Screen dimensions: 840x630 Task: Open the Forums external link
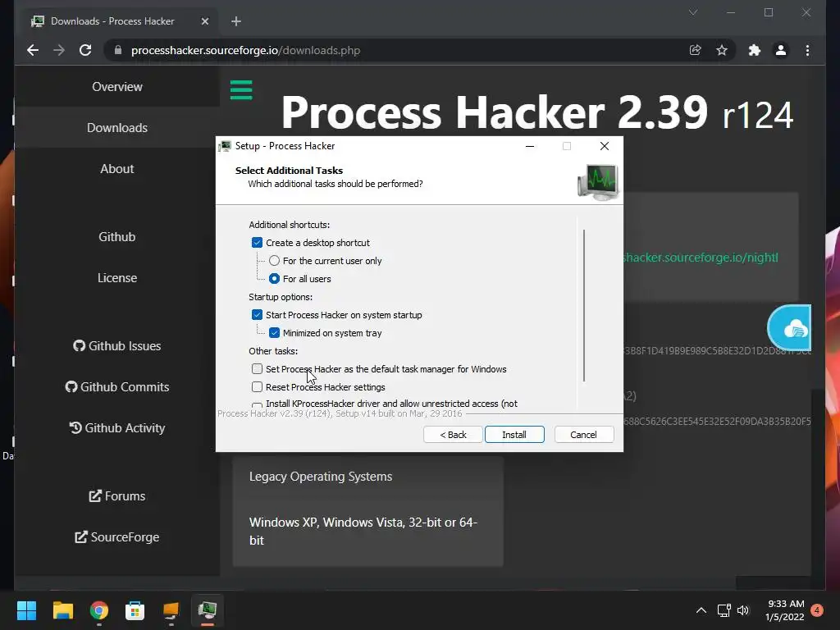coord(116,496)
